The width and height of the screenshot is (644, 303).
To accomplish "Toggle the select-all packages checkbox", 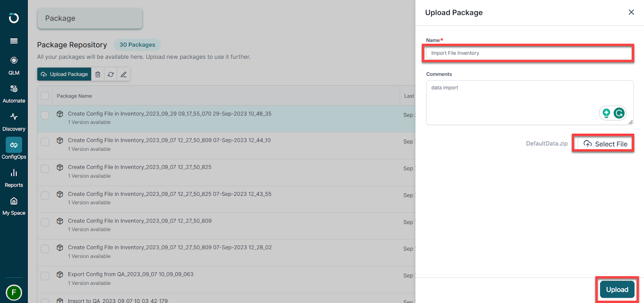I will pyautogui.click(x=45, y=96).
